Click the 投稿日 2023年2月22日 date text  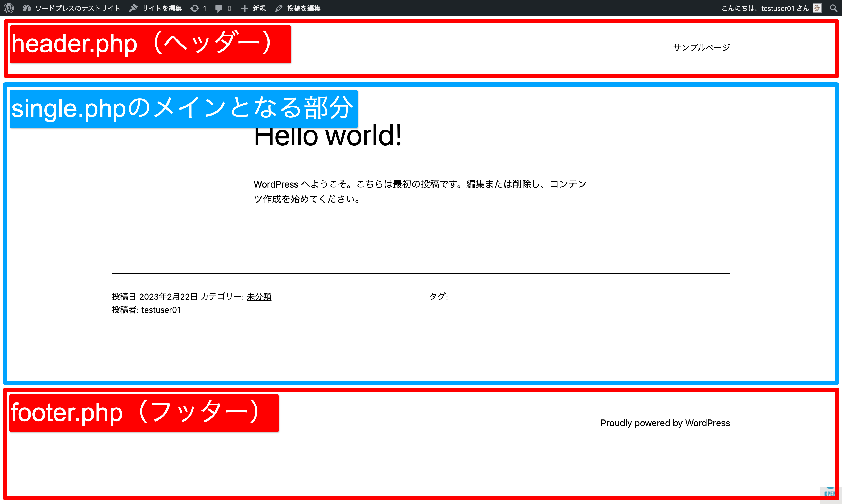point(155,297)
